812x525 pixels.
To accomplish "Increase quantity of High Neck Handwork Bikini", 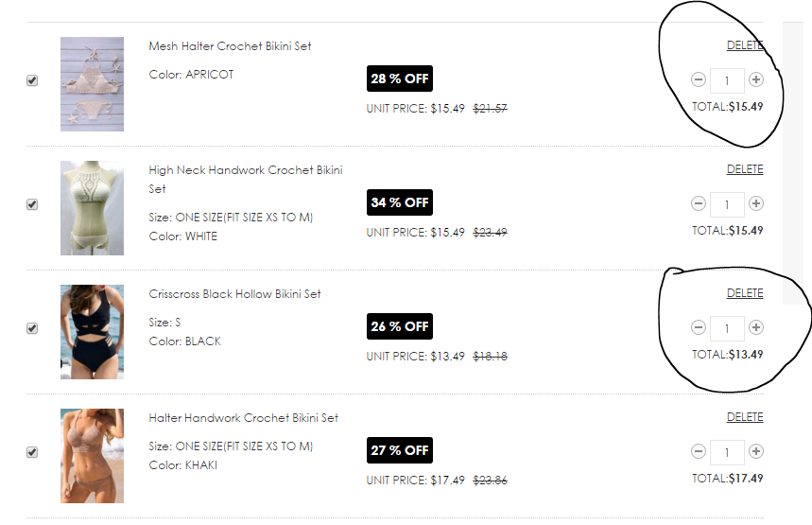I will (756, 203).
